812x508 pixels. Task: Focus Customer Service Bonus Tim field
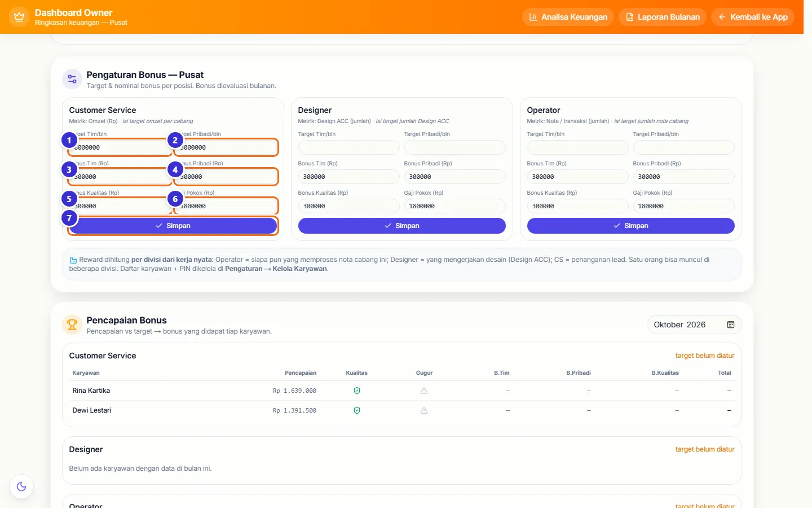click(120, 177)
